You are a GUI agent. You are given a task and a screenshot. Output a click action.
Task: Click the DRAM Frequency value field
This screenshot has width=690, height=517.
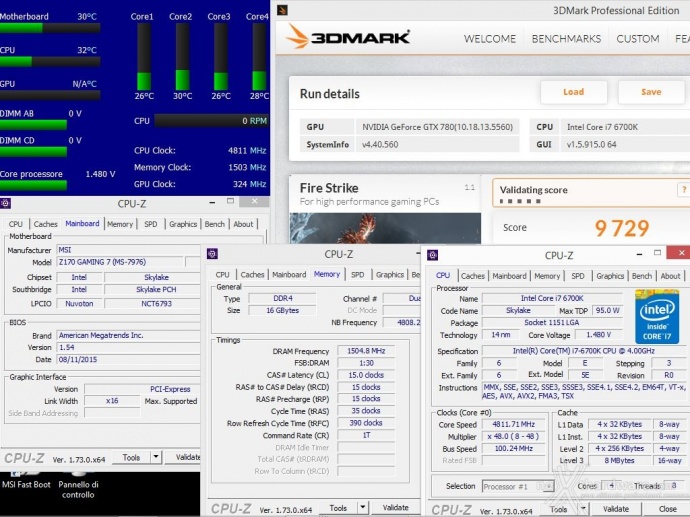coord(366,351)
